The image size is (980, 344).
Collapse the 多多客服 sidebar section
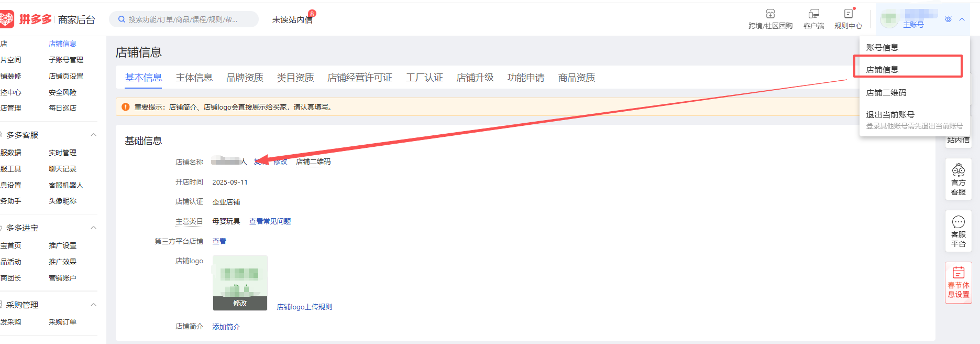point(93,135)
